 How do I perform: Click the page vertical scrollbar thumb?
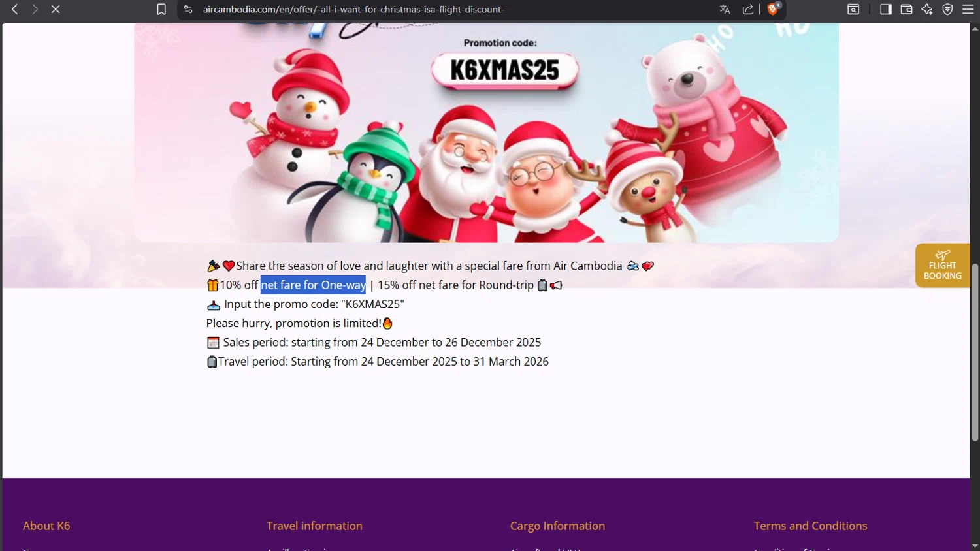point(975,353)
